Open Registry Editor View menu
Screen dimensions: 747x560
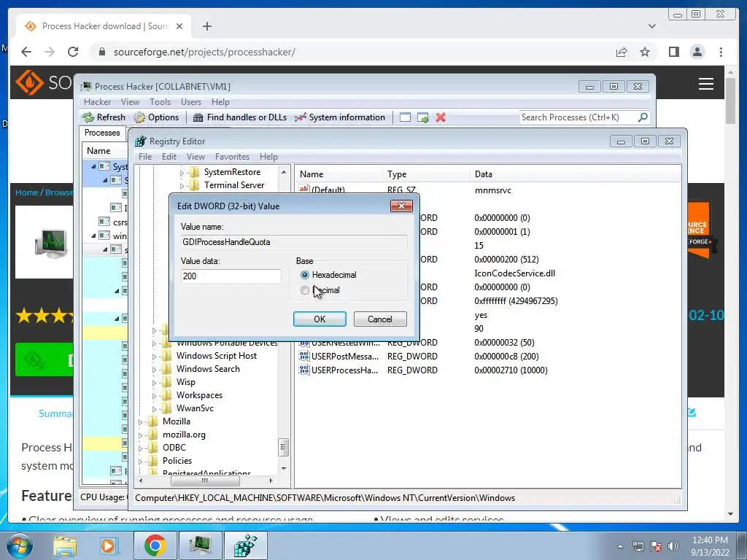tap(196, 157)
